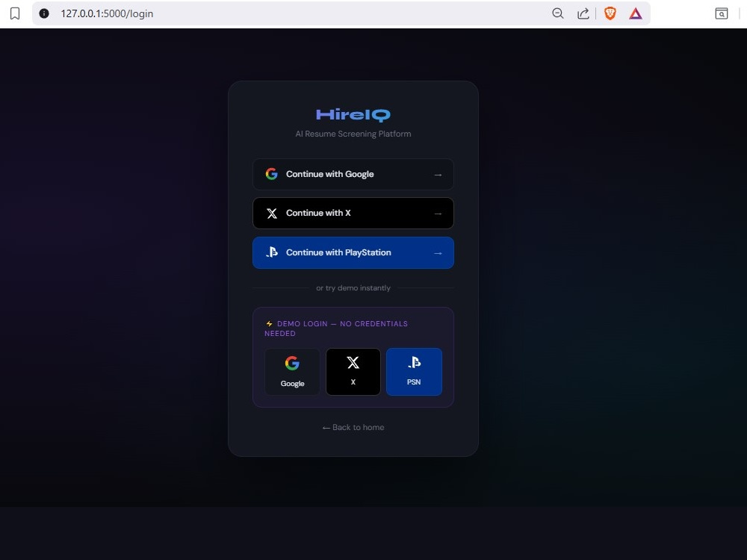Choose Continue with PlayStation login
747x560 pixels.
pyautogui.click(x=353, y=253)
